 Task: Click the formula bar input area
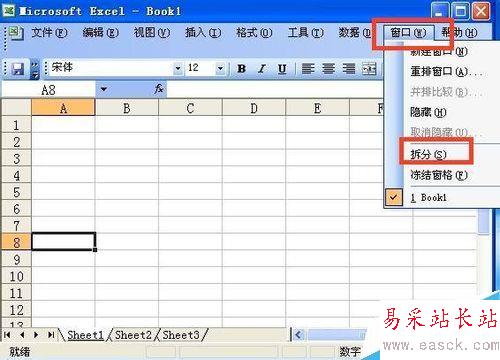(x=274, y=90)
